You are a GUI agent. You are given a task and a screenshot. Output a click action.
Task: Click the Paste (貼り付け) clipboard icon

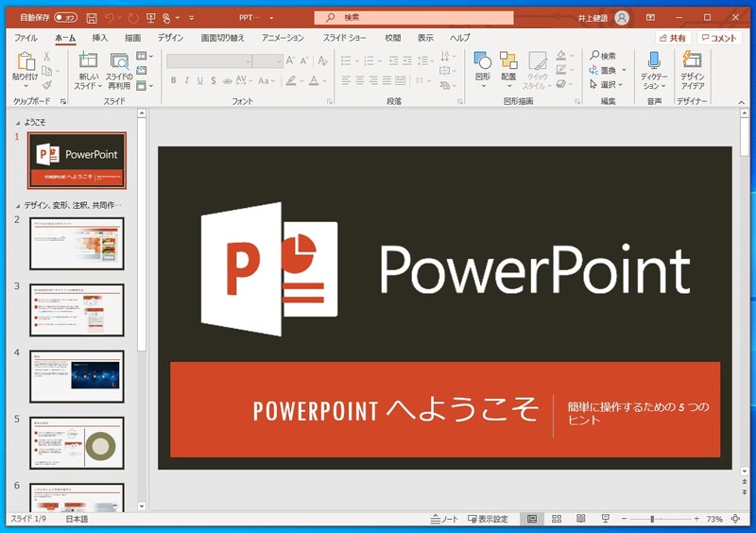(x=26, y=62)
